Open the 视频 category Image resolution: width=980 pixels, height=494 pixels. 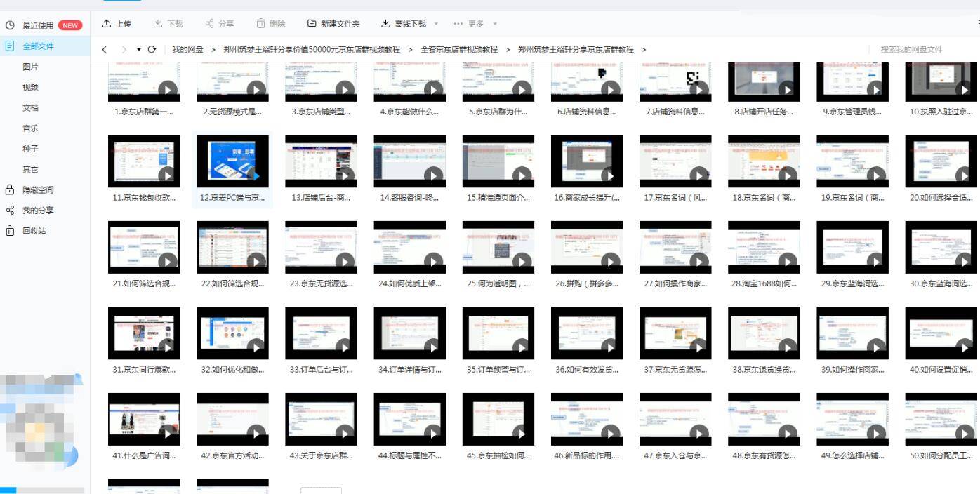point(31,87)
